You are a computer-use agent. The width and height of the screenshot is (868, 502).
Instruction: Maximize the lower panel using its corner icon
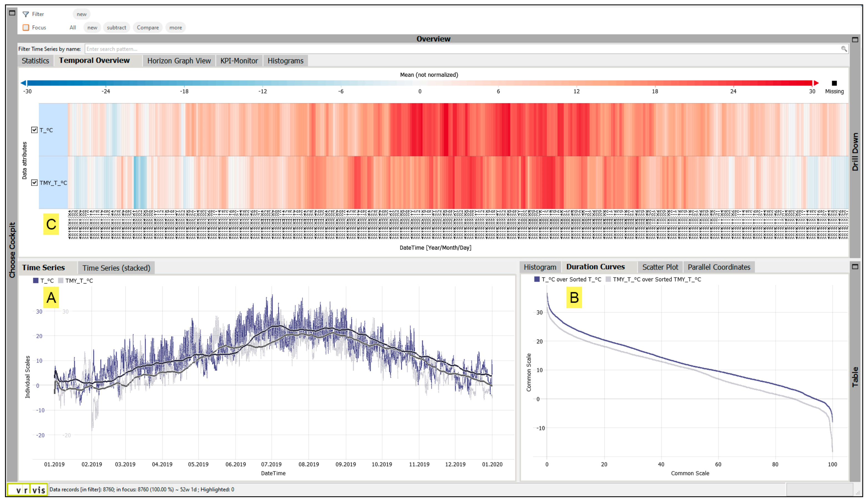(855, 267)
